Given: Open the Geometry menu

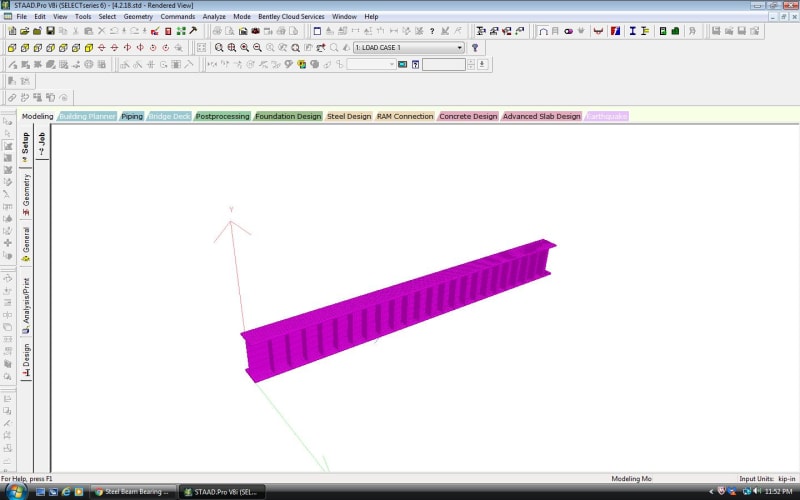Looking at the screenshot, I should (x=138, y=17).
